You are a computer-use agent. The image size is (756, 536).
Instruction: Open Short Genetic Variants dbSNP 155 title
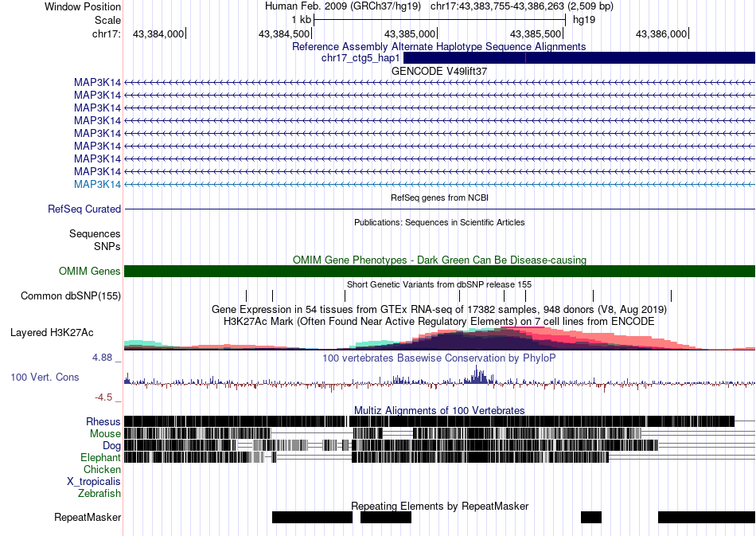click(439, 284)
